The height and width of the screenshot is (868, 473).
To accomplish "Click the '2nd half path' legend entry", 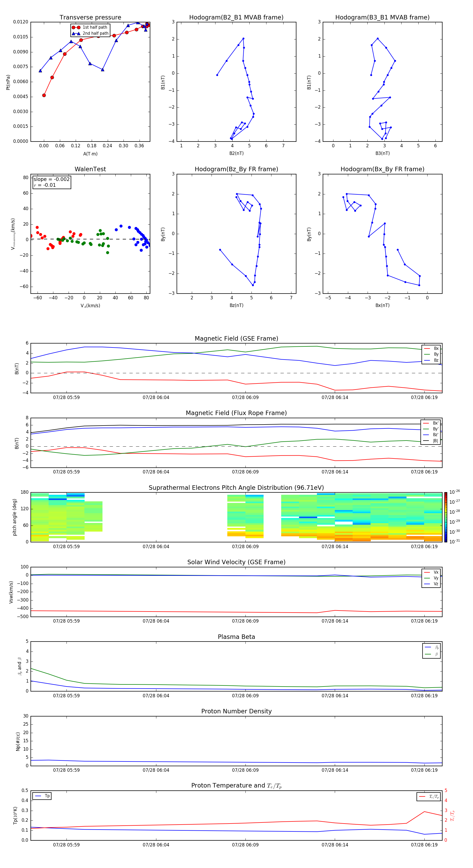I will pyautogui.click(x=90, y=33).
